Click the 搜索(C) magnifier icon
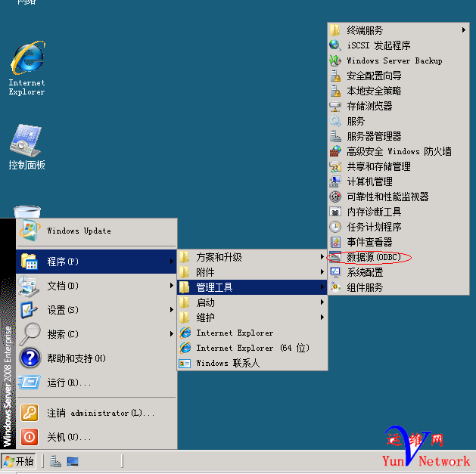 pos(30,334)
